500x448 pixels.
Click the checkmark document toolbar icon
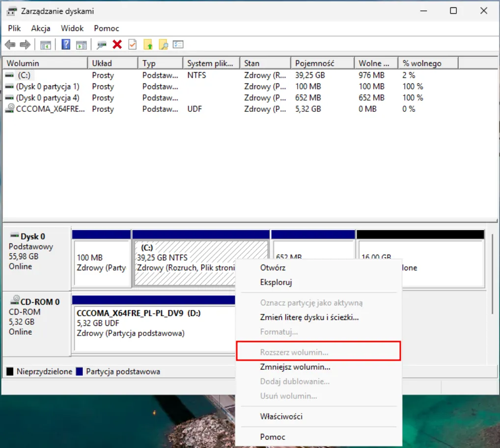(x=132, y=45)
